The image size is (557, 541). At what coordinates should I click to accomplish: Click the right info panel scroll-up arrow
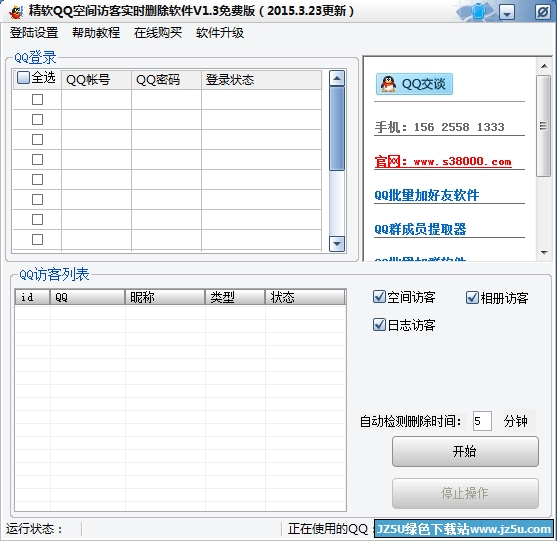tap(544, 66)
